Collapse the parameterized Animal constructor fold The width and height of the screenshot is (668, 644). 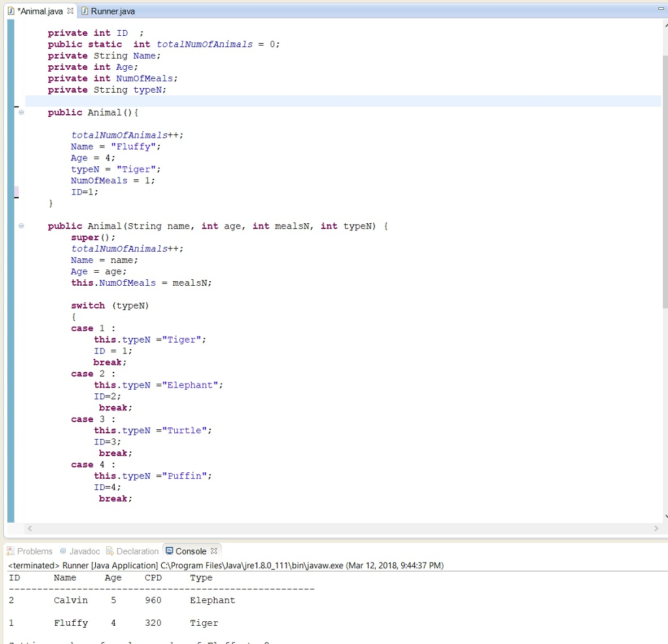[21, 226]
